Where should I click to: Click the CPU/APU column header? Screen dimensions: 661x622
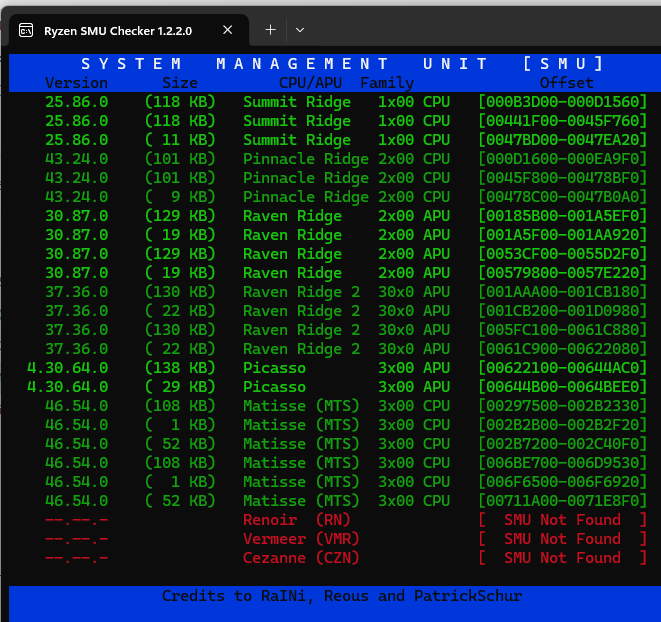coord(312,83)
